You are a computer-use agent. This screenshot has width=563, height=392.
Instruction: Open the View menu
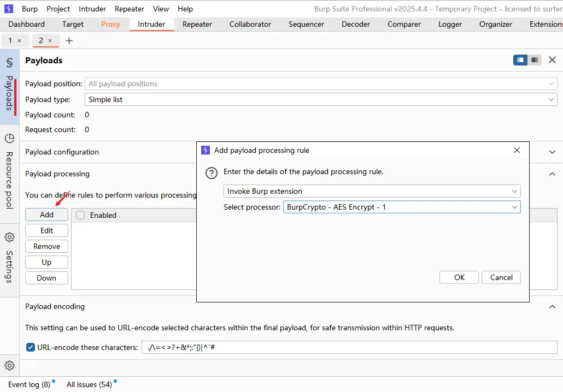pyautogui.click(x=161, y=9)
